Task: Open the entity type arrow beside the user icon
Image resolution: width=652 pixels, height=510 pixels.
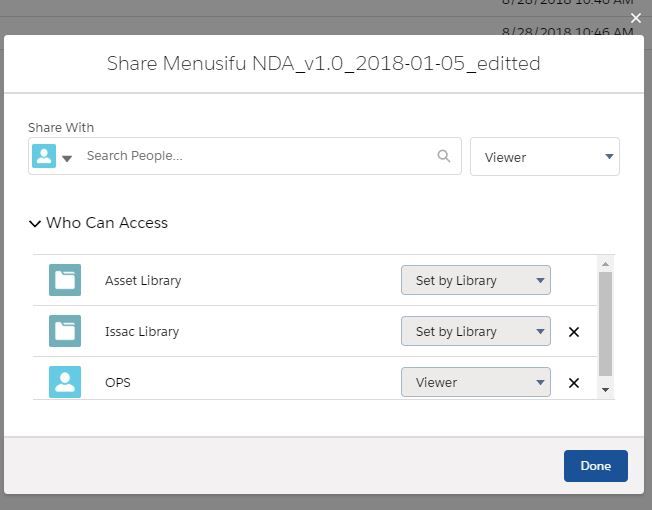Action: (x=67, y=158)
